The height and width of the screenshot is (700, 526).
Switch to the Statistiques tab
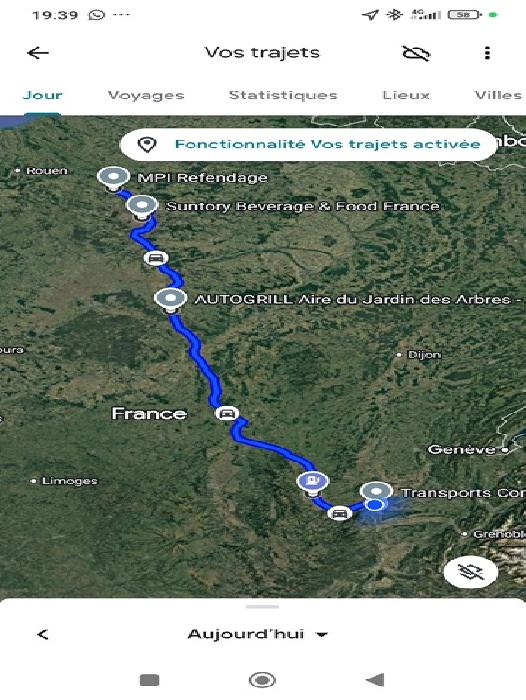(x=283, y=96)
